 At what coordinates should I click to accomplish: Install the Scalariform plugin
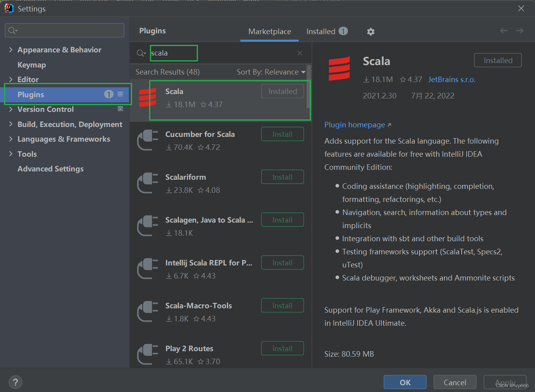(282, 177)
